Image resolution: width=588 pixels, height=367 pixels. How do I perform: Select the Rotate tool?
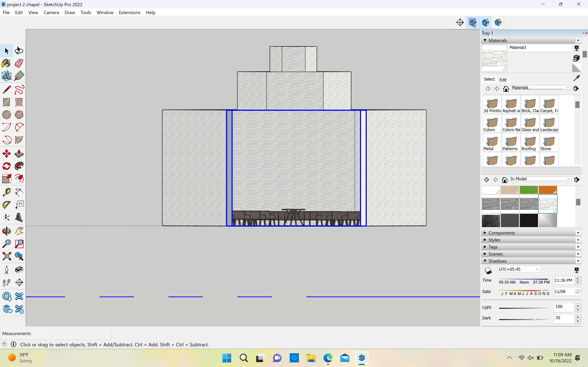6,166
